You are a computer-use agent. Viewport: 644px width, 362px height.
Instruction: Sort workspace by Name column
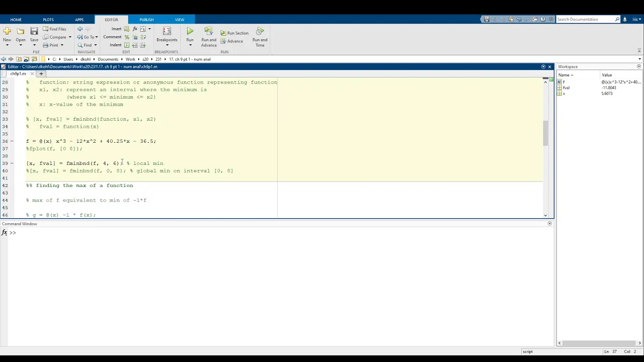[x=579, y=75]
